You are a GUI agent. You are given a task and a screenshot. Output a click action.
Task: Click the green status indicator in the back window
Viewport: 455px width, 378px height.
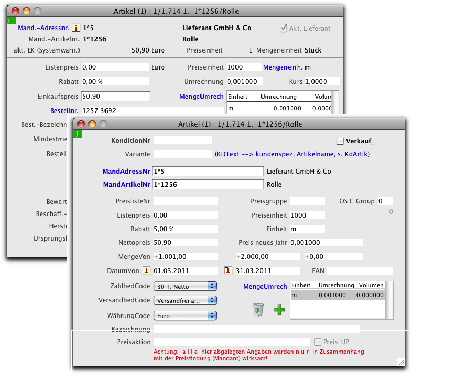tap(11, 21)
